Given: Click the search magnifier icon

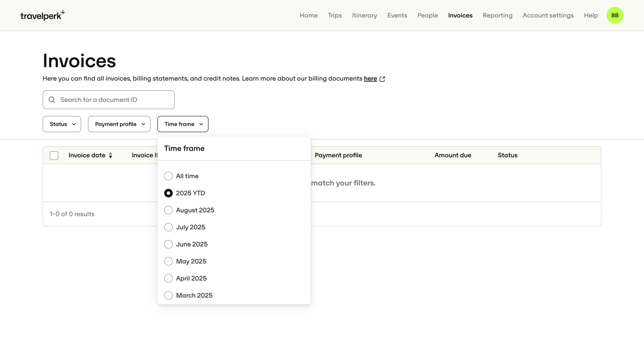Looking at the screenshot, I should pos(52,100).
